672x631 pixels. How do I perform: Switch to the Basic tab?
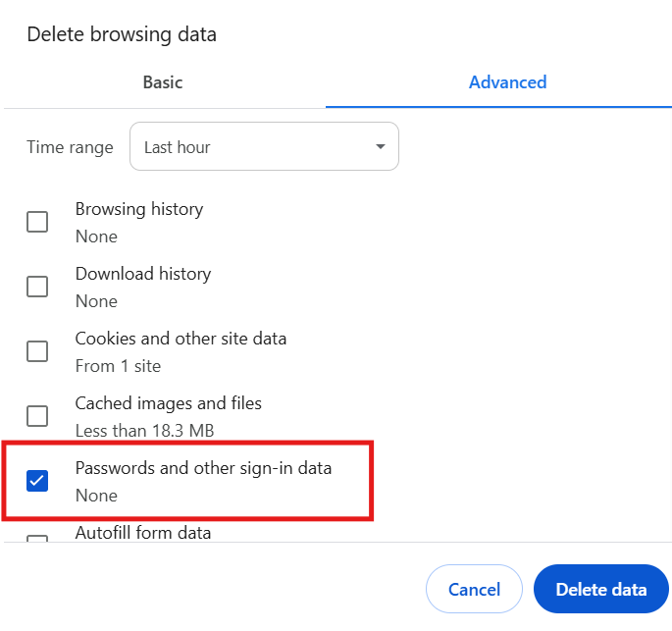(x=163, y=82)
